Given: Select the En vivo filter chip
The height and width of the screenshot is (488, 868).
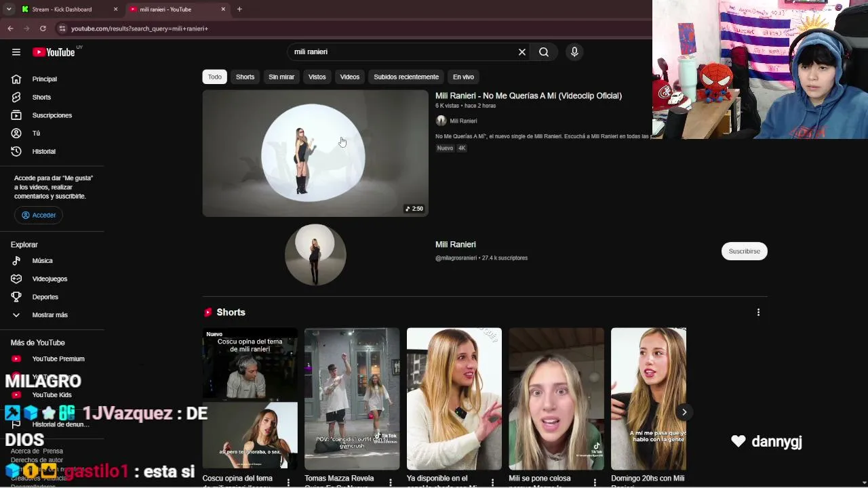Looking at the screenshot, I should pos(463,77).
